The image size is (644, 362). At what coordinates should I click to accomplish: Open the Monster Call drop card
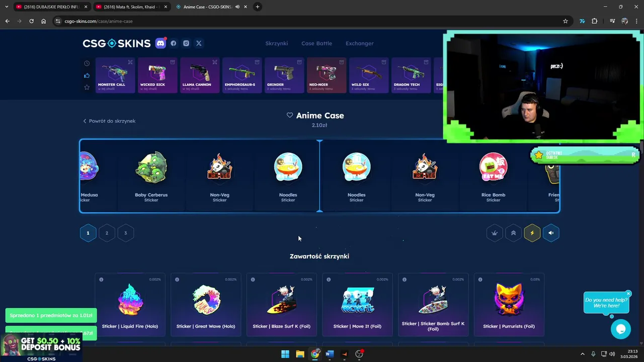click(x=115, y=75)
